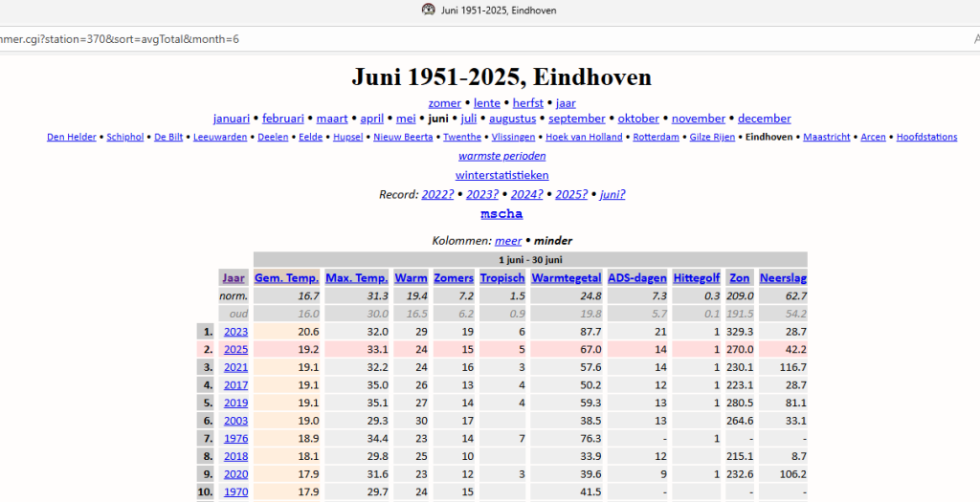Open the jaar overview link
The image size is (980, 502).
pyautogui.click(x=566, y=103)
